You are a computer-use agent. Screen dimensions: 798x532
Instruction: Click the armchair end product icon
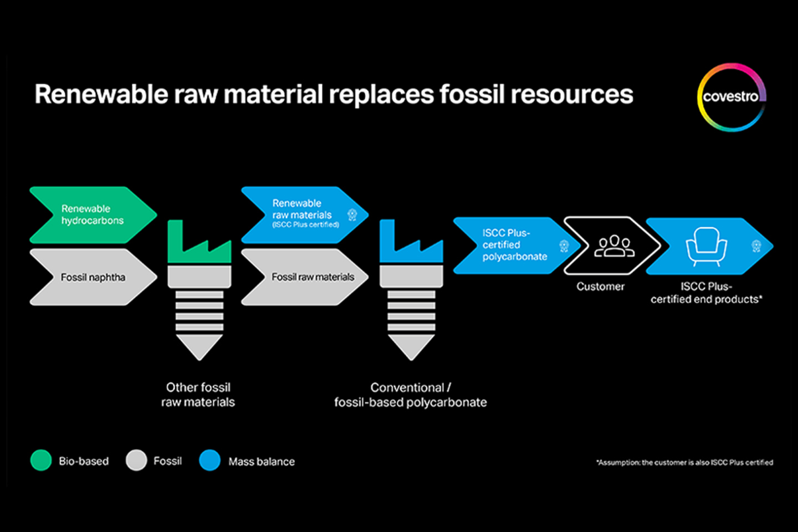707,247
